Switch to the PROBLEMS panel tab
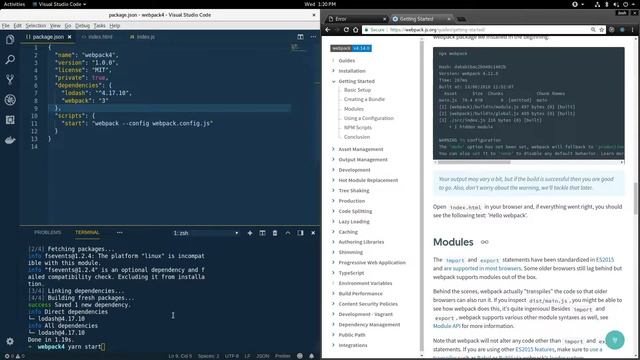The image size is (640, 360). 48,233
